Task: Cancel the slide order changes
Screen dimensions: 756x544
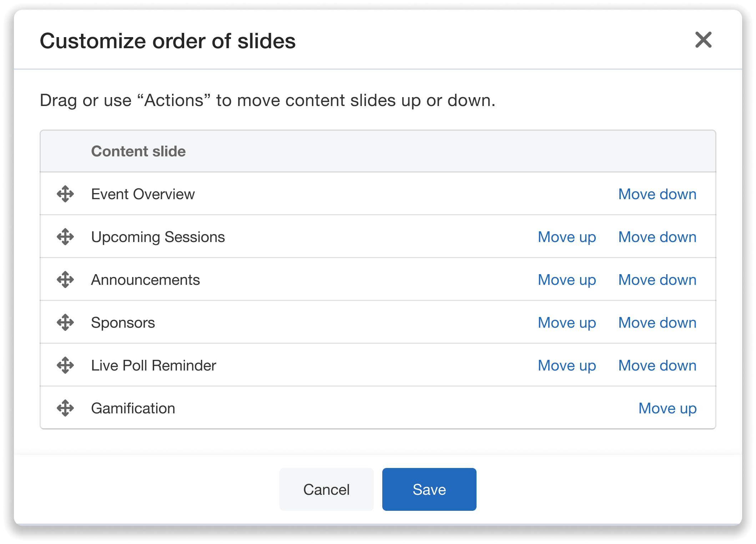Action: pos(326,489)
